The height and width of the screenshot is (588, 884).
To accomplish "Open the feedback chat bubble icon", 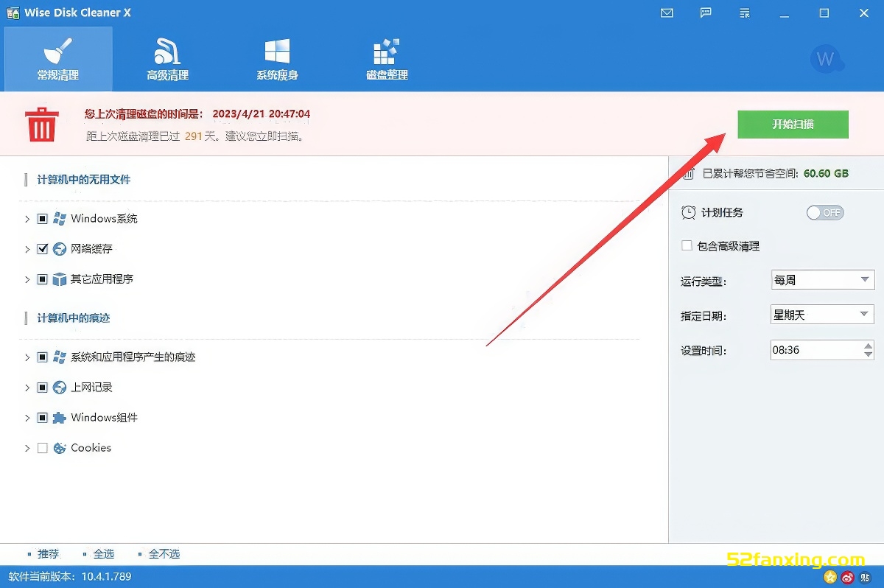I will 706,13.
